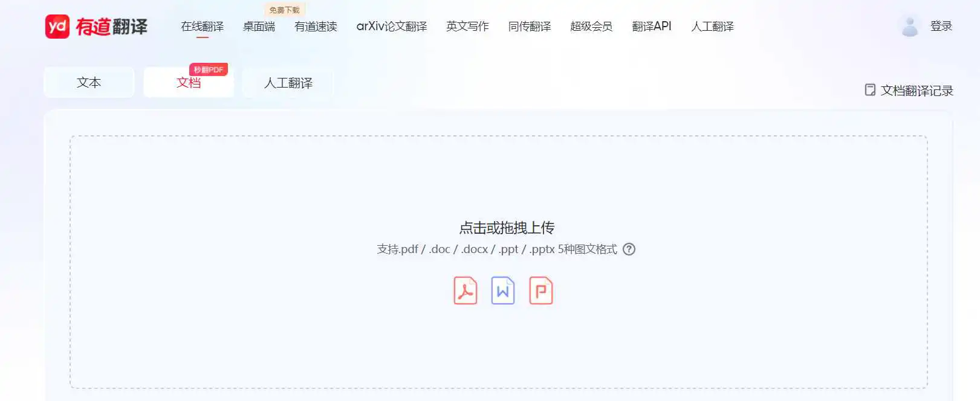Go to 有道速读 page
The image size is (980, 401).
316,27
